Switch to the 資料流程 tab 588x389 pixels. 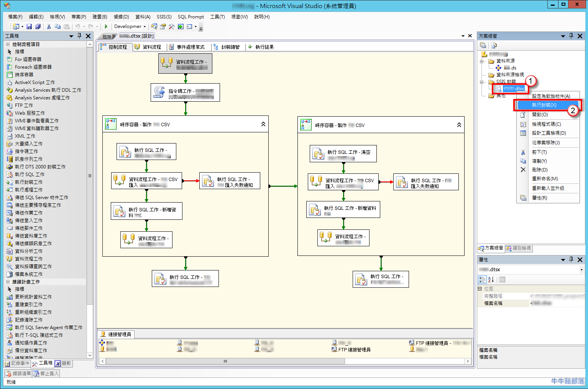[x=153, y=47]
